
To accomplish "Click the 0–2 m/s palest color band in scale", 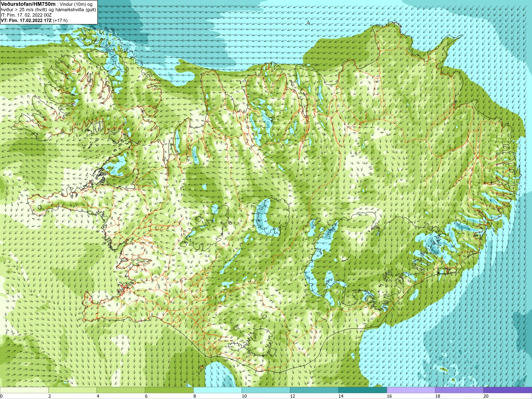I will (24, 390).
